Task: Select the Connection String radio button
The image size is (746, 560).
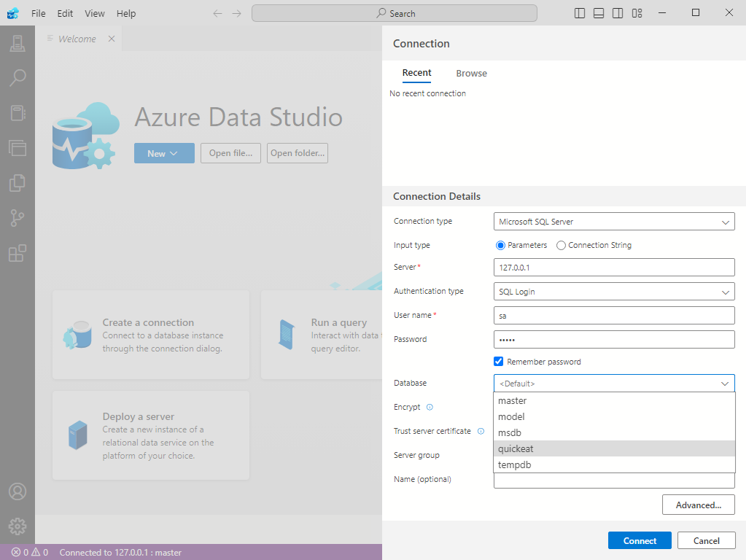Action: 561,246
